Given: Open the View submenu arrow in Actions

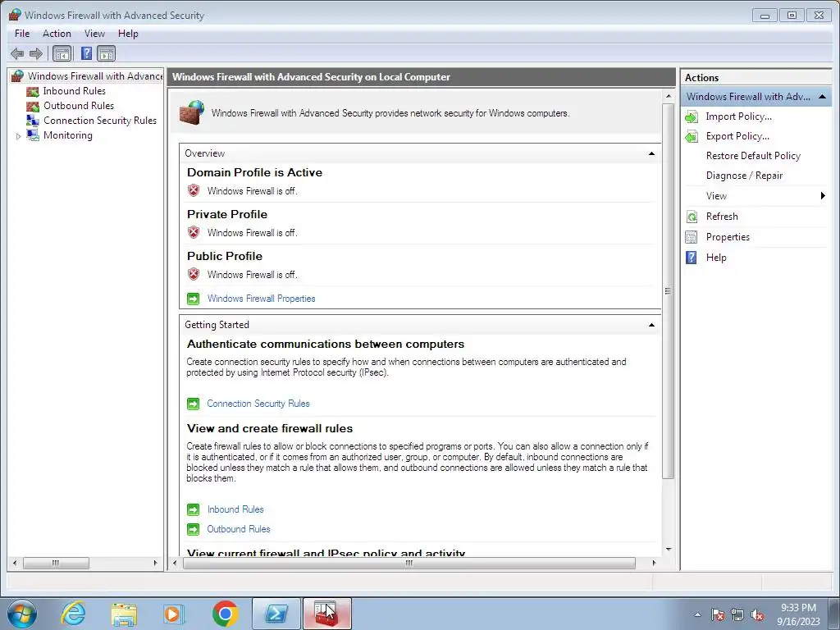Looking at the screenshot, I should 823,195.
